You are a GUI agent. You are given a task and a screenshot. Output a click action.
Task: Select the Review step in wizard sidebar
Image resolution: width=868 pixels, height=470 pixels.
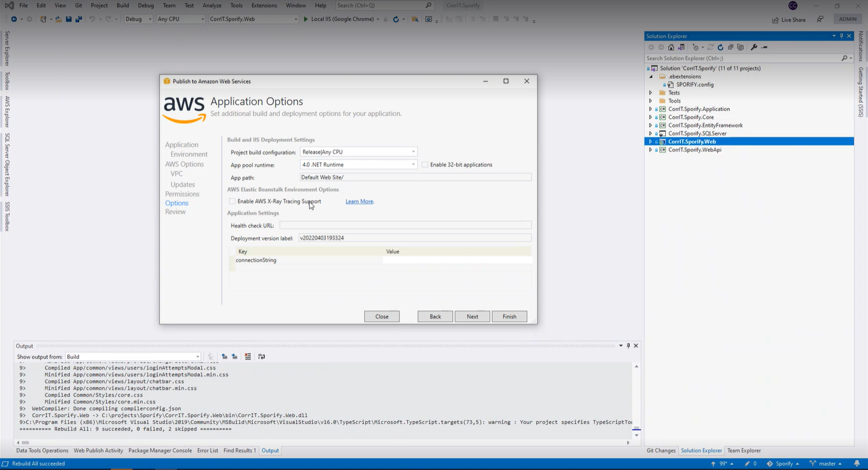click(x=175, y=212)
